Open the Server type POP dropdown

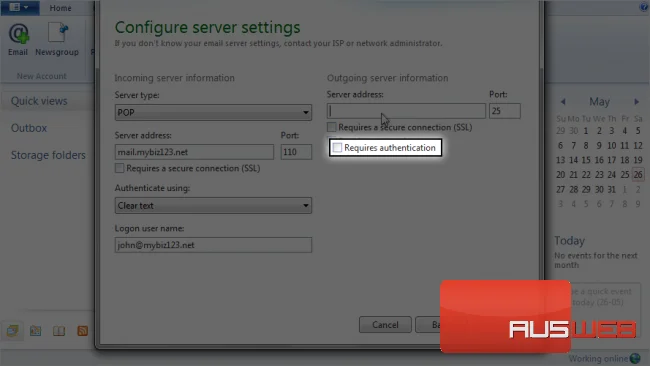(213, 112)
